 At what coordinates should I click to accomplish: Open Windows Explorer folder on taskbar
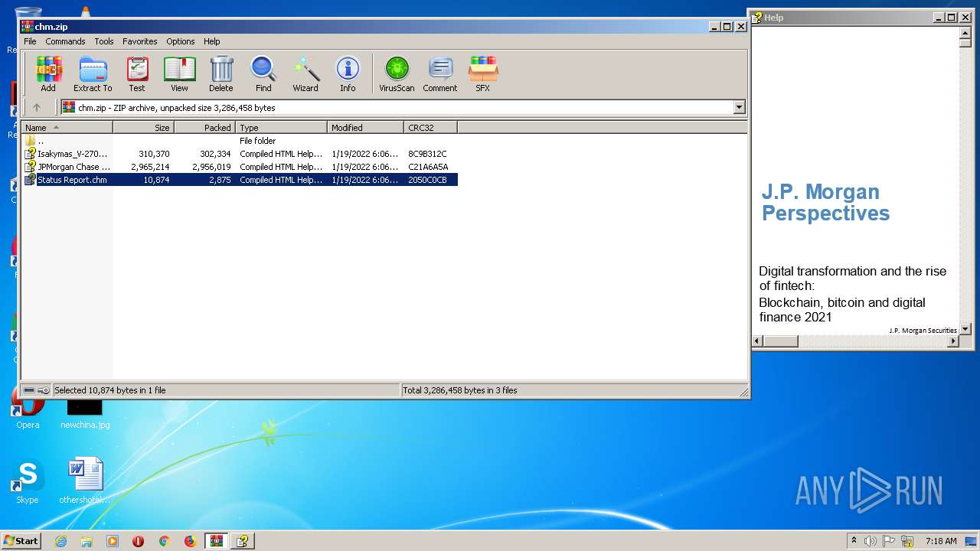coord(87,541)
